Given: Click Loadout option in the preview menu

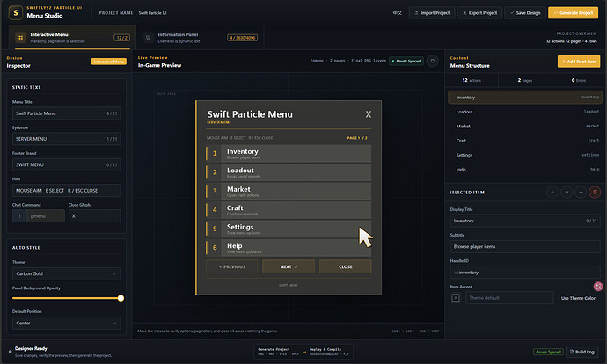Looking at the screenshot, I should (289, 172).
